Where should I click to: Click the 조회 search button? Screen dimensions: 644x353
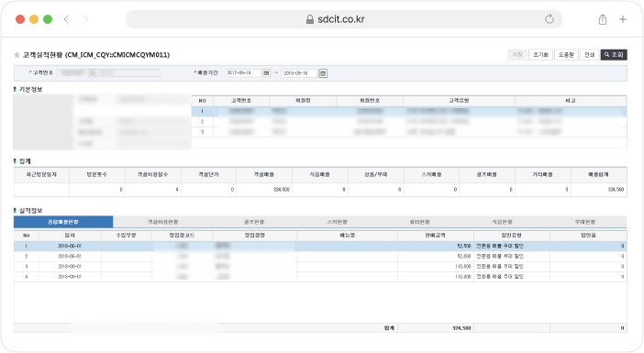614,55
